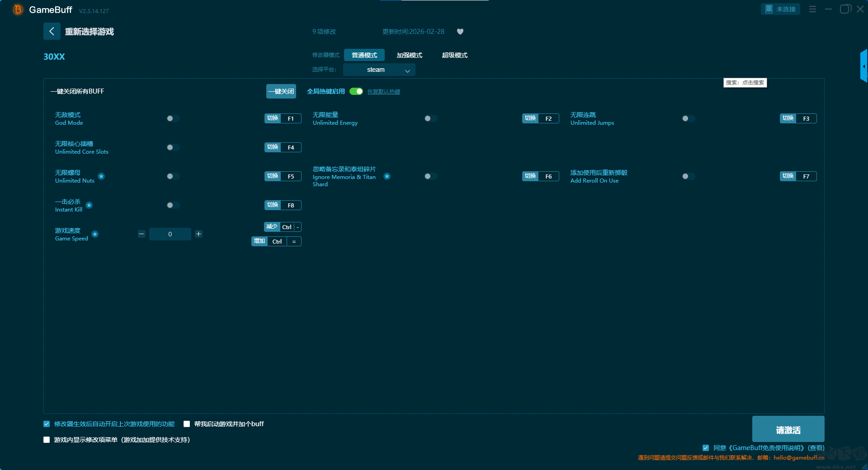Enable the God Mode toggle
868x470 pixels.
(x=173, y=118)
